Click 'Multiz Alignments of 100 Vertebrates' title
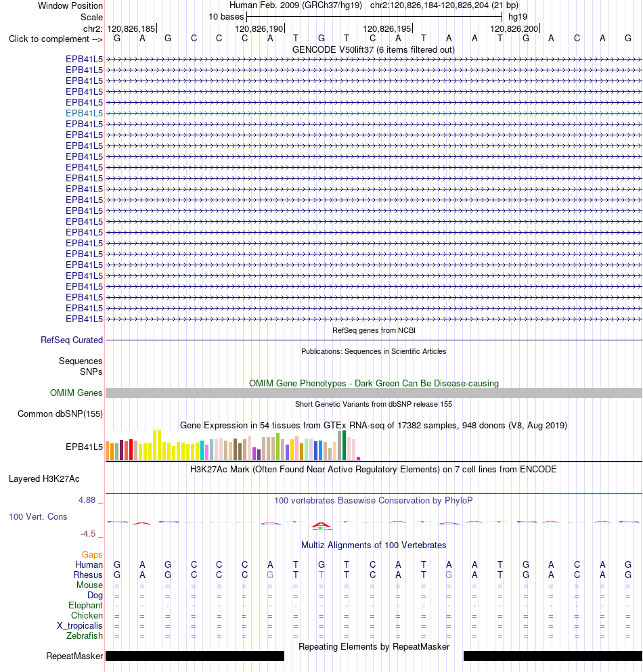 click(x=374, y=545)
